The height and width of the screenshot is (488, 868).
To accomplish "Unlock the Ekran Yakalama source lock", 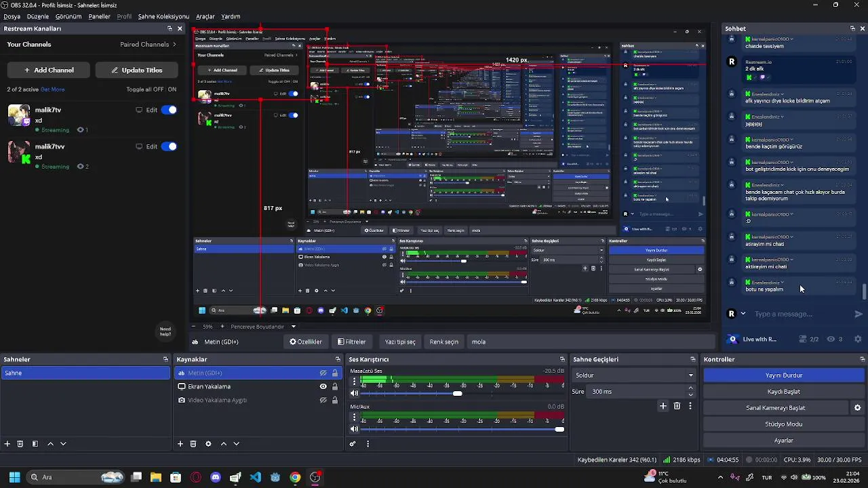I will click(334, 386).
